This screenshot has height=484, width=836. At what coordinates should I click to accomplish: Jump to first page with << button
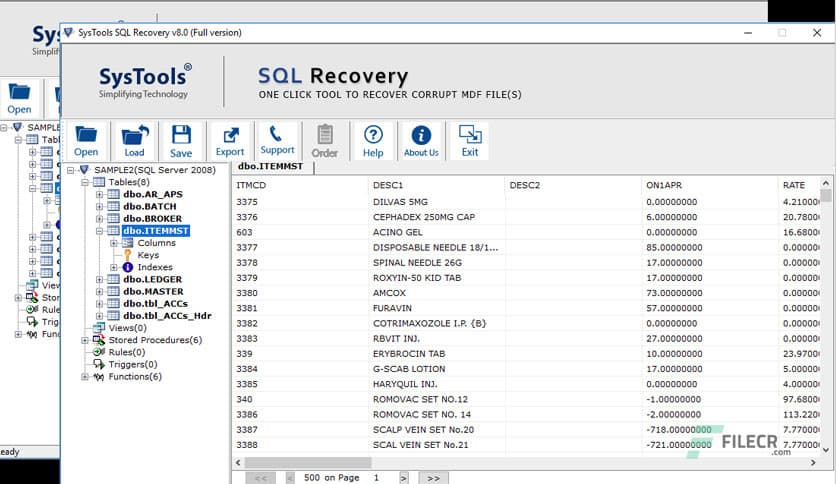261,478
